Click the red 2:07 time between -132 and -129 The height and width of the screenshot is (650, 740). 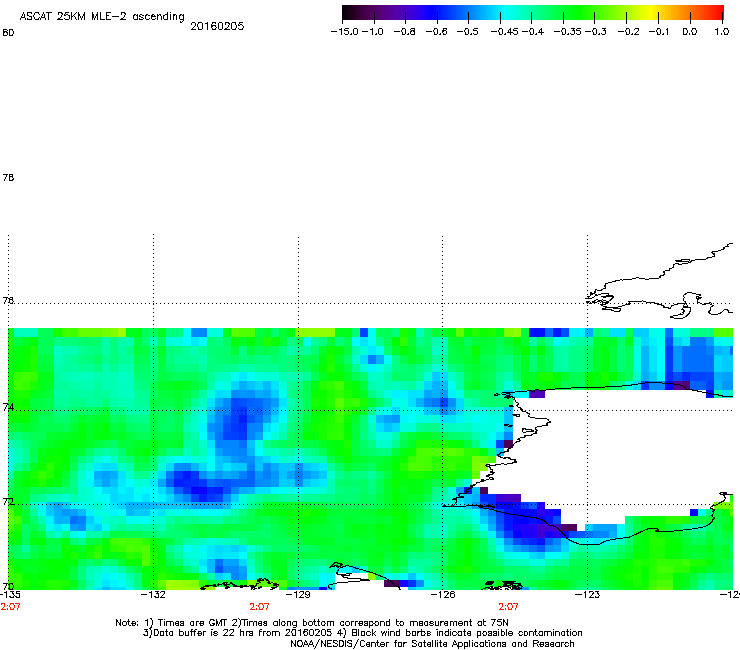[259, 607]
